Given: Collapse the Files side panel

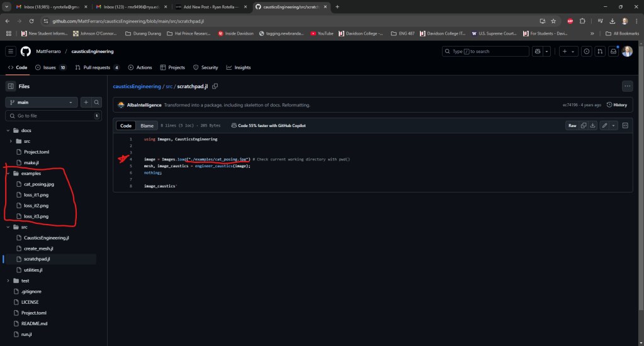Looking at the screenshot, I should point(11,86).
